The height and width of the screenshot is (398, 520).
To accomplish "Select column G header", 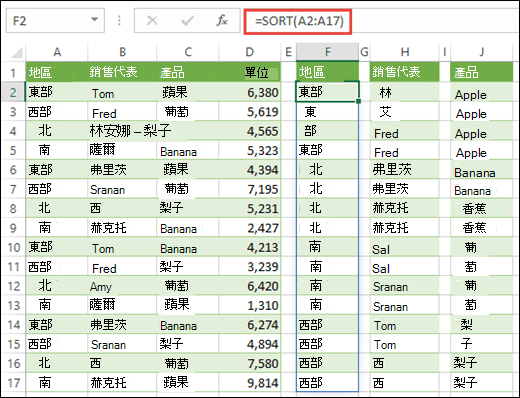I will point(364,52).
